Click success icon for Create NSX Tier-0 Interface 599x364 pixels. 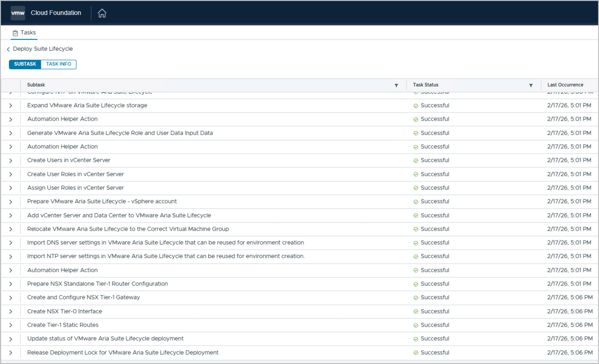416,311
